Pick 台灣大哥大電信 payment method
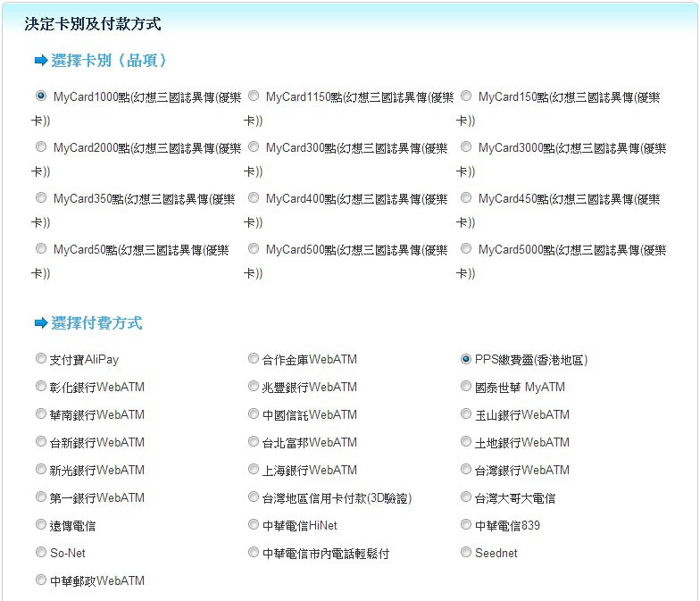This screenshot has height=601, width=700. 466,497
